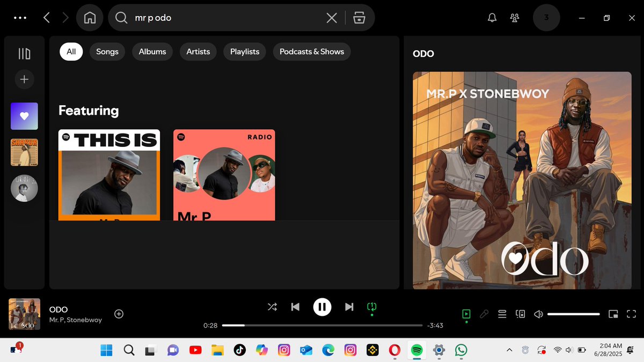Toggle the repeat-one mode
The width and height of the screenshot is (644, 362).
[372, 307]
